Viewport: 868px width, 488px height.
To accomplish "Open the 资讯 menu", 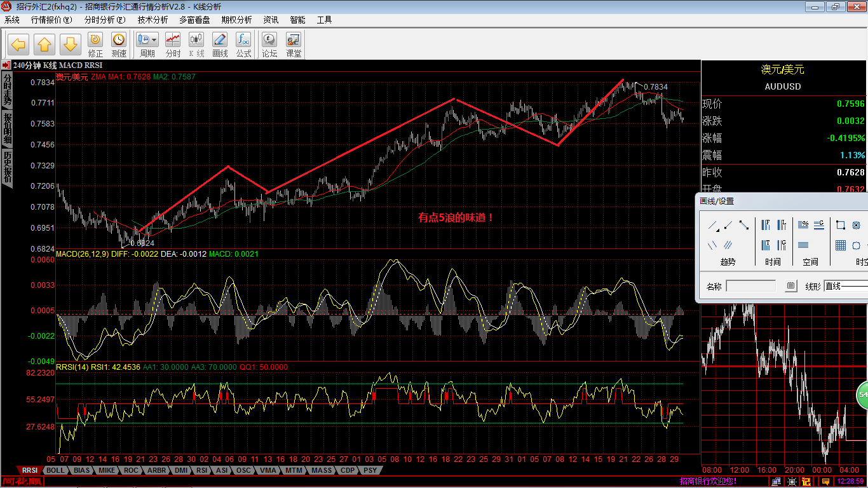I will pos(271,20).
